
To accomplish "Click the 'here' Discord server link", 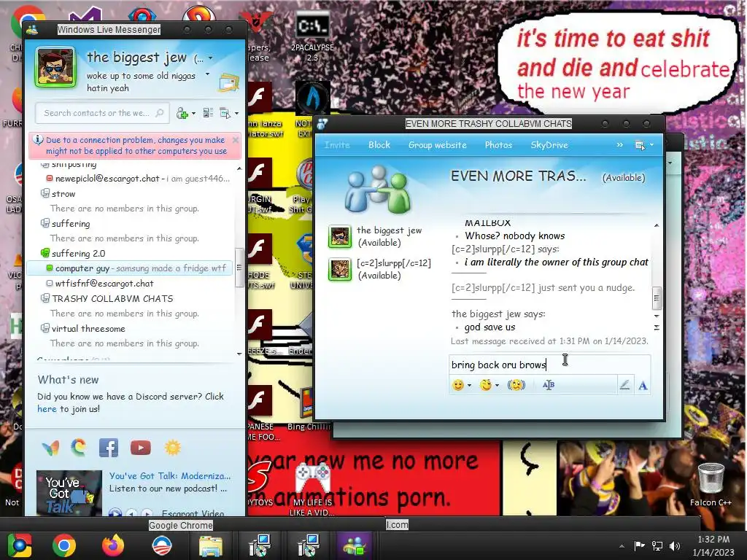I will (47, 408).
